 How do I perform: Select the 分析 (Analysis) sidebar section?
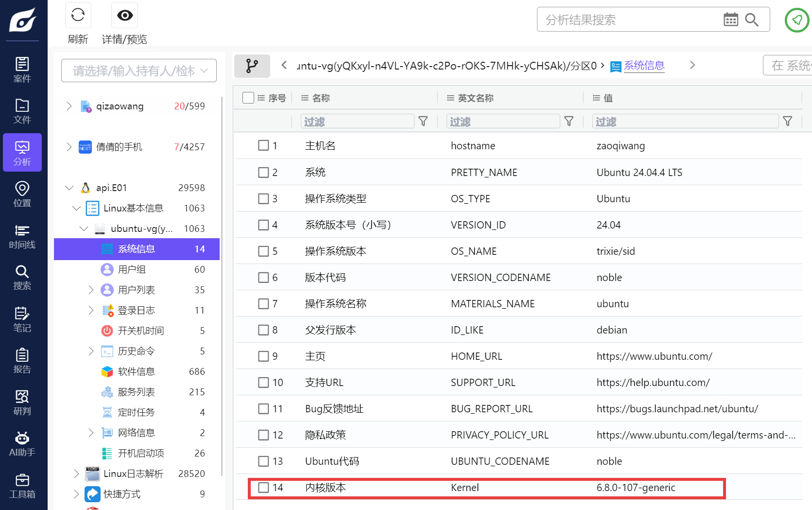tap(22, 153)
